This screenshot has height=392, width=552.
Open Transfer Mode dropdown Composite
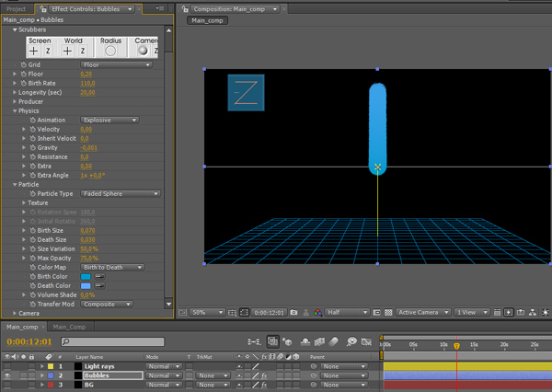[107, 304]
